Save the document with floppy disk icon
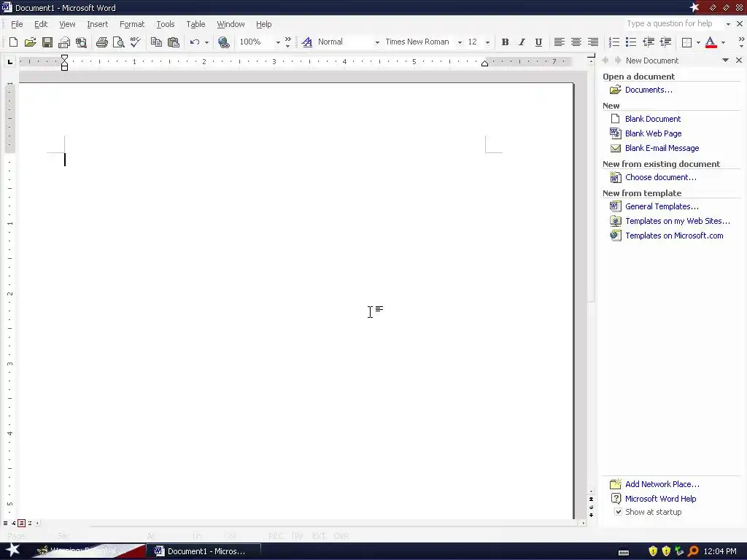This screenshot has width=747, height=560. 47,42
